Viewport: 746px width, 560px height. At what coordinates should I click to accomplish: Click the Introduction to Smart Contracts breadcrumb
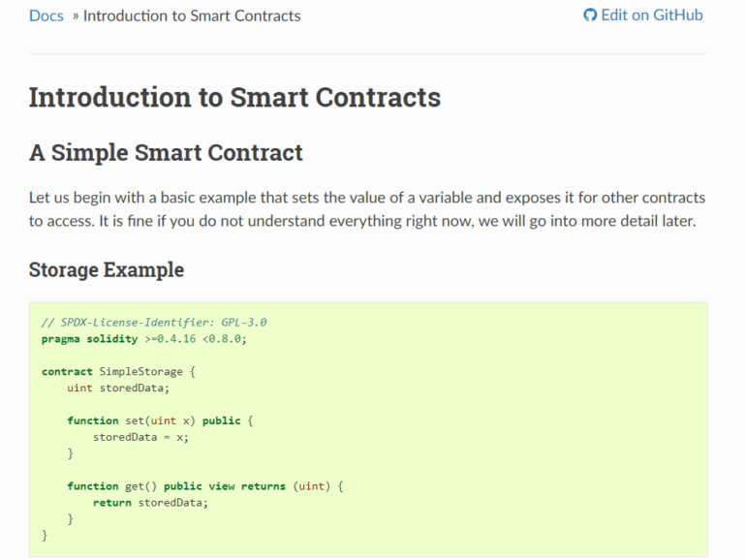click(192, 16)
